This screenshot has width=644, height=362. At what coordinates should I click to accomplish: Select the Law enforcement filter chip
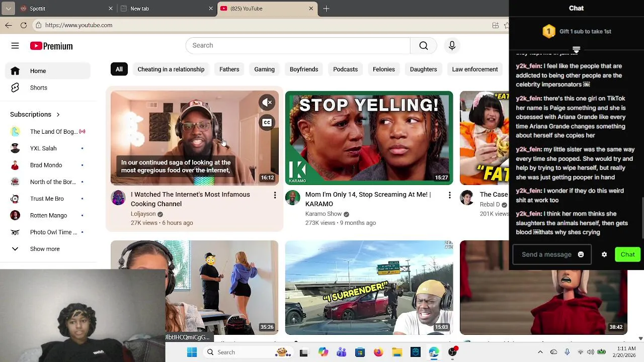[475, 69]
